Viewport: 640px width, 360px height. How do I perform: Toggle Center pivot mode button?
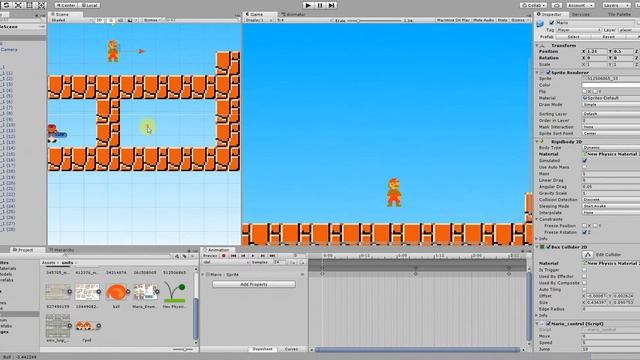click(x=66, y=5)
